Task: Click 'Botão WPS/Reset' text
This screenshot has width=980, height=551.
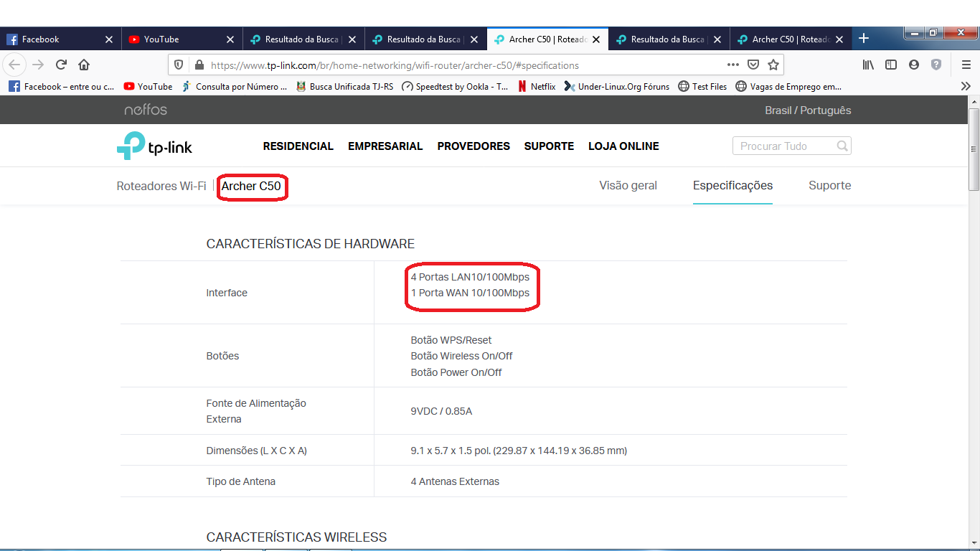Action: [x=451, y=340]
